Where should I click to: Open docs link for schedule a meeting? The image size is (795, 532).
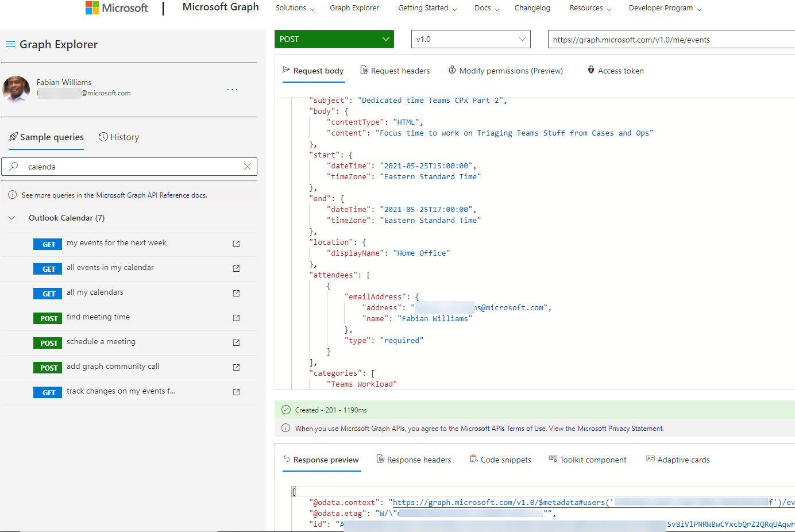pos(236,342)
